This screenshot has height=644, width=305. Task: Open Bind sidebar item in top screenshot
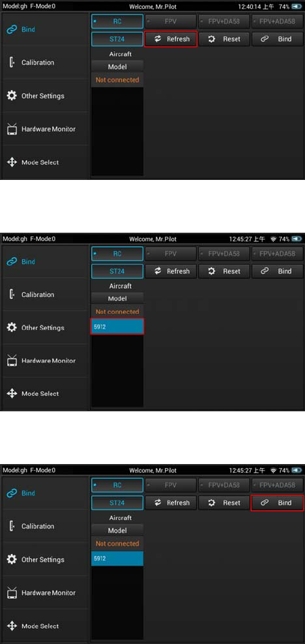click(45, 30)
